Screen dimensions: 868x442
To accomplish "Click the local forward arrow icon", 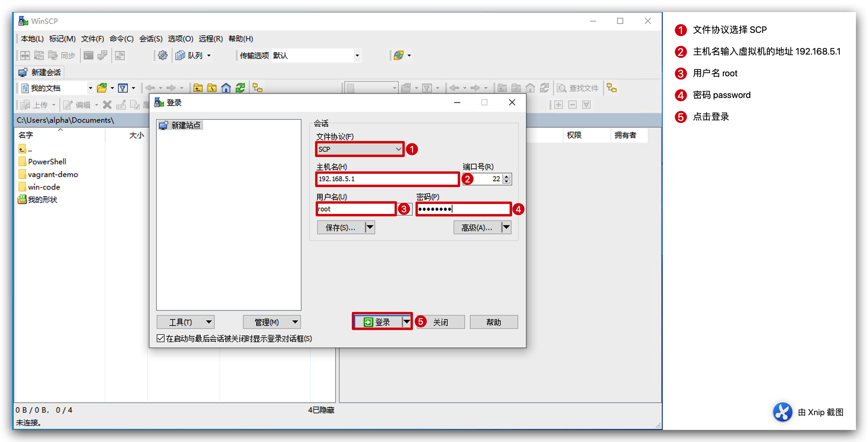I will tap(171, 88).
